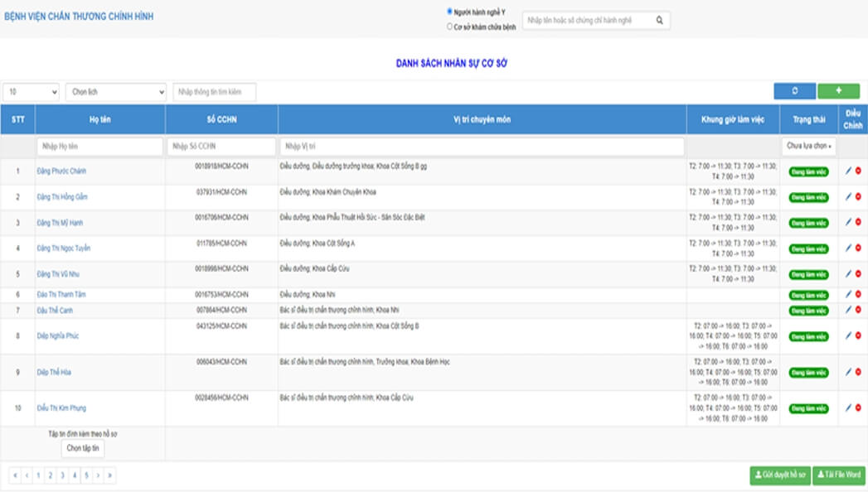
Task: Click the Nhập Họ tên filter field
Action: pos(99,147)
